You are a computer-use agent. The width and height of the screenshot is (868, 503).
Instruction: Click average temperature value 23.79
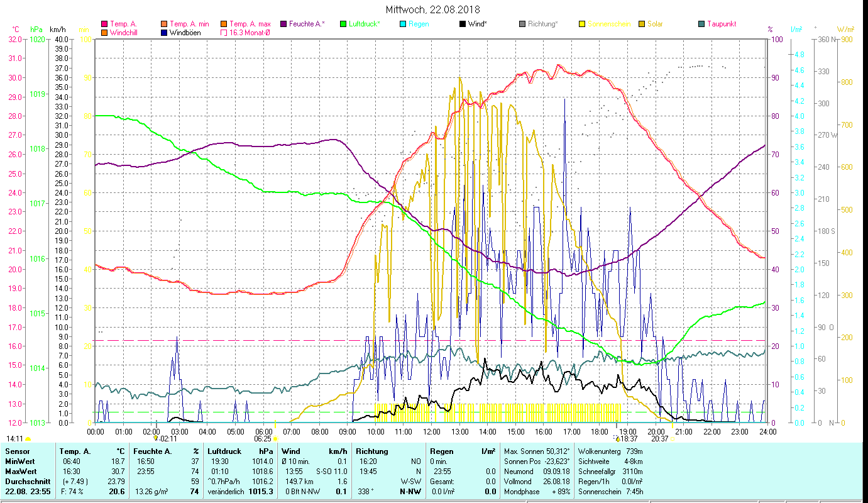116,482
